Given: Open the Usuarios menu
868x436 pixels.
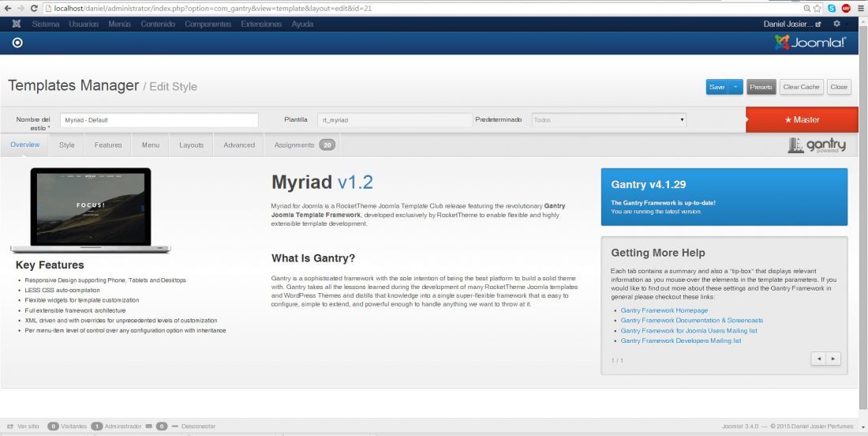Looking at the screenshot, I should 84,24.
